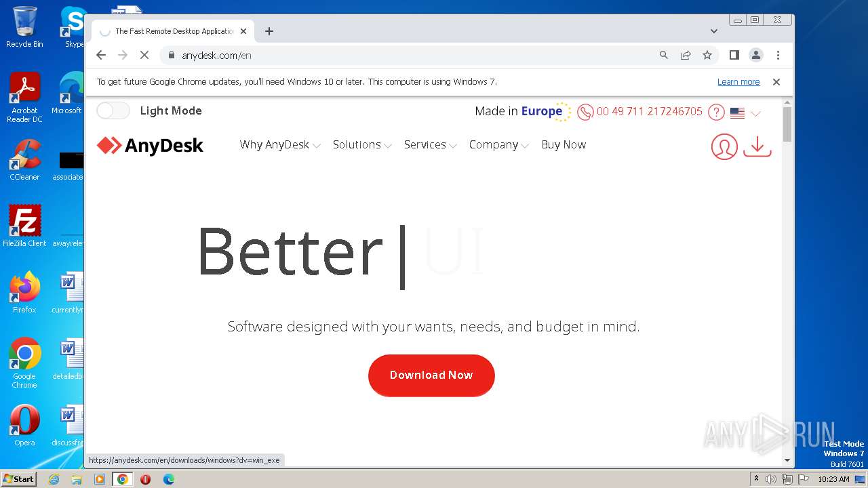Open Internet Explorer from the taskbar

click(54, 479)
